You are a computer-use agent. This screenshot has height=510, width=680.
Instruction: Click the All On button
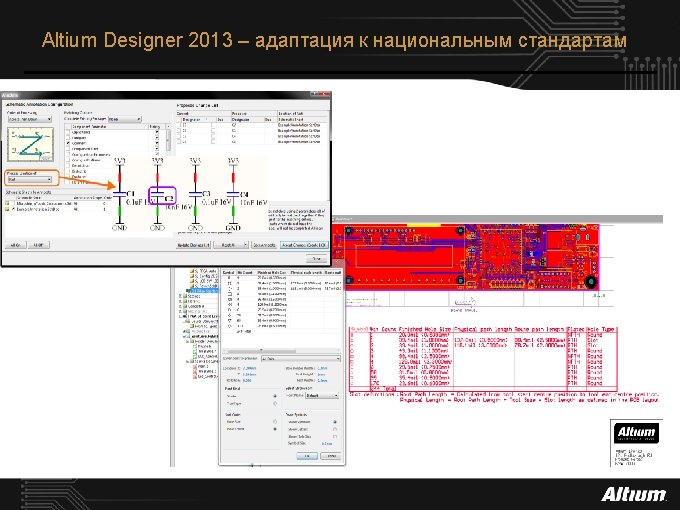pyautogui.click(x=15, y=245)
